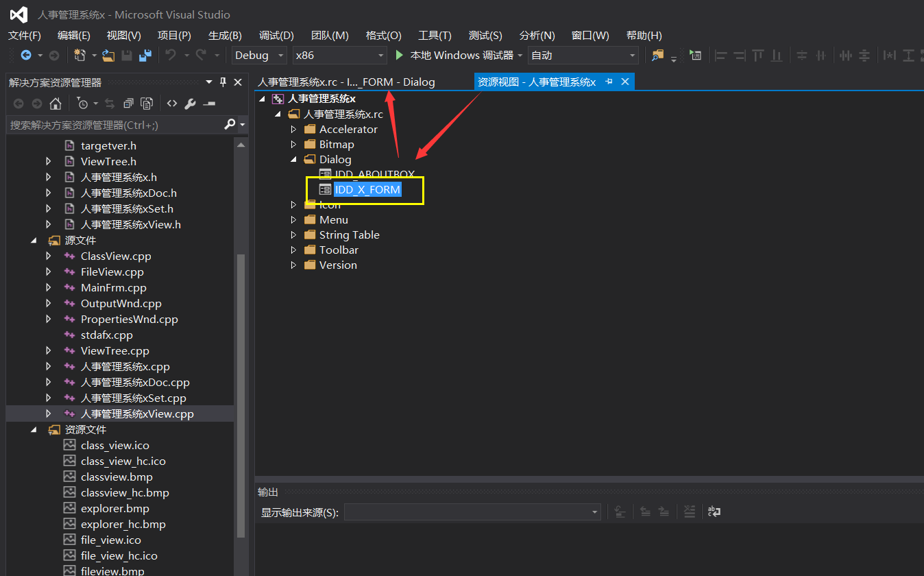The height and width of the screenshot is (576, 924).
Task: Open the x86 platform dropdown
Action: (381, 56)
